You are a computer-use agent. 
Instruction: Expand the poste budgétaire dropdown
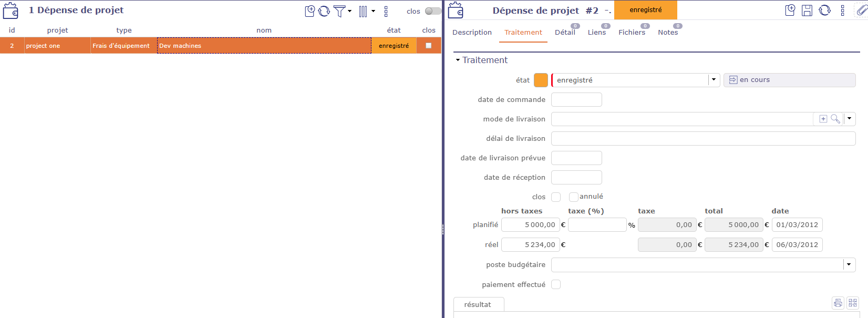849,265
